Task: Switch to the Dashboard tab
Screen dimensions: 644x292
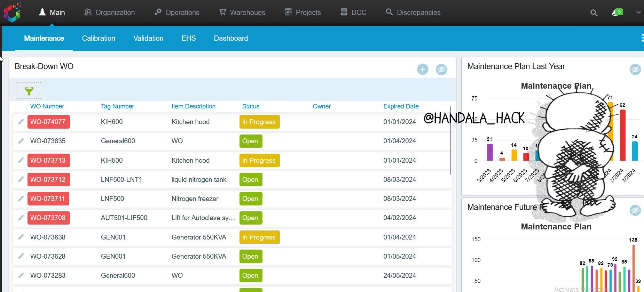Action: click(231, 38)
